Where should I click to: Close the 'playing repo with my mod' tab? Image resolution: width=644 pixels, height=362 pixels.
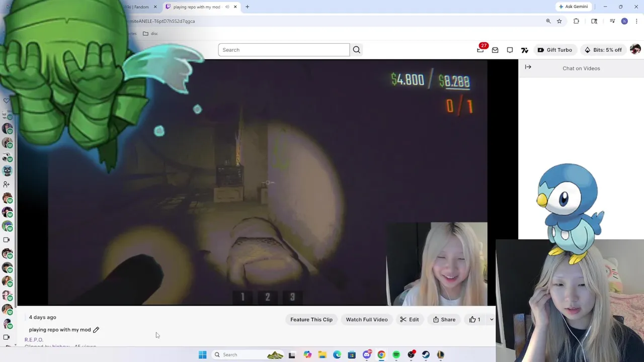[235, 7]
